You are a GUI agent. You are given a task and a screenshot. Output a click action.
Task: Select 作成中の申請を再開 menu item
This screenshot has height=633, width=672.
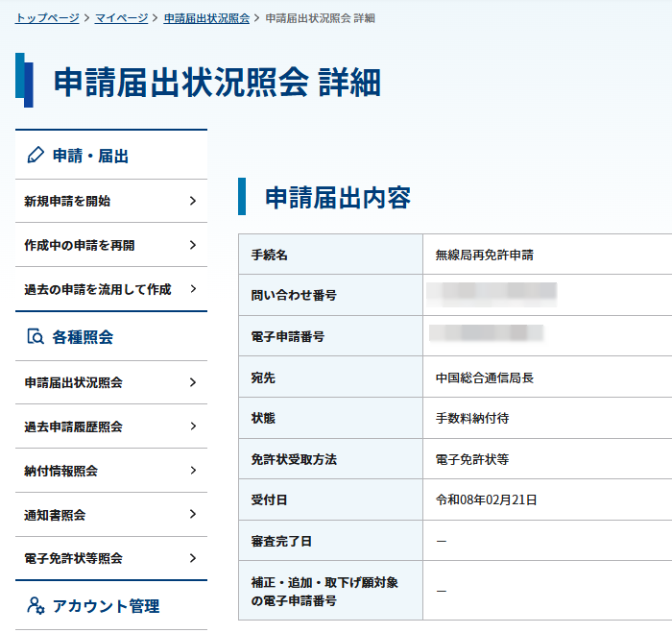(x=80, y=245)
